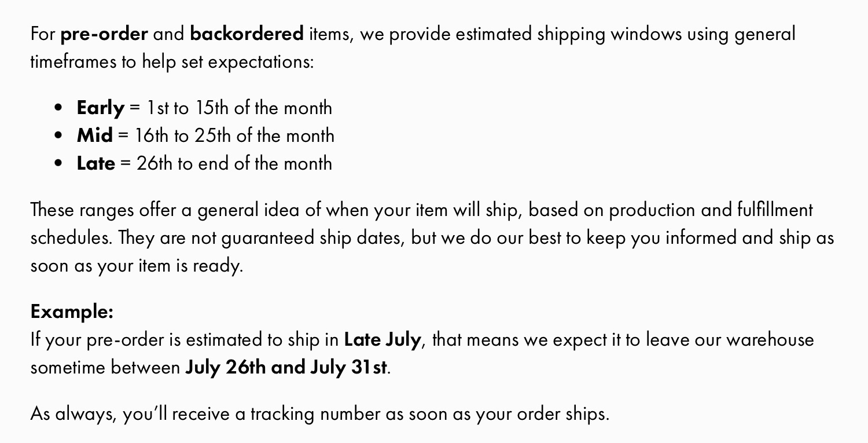
Task: Click the bold "Early" label
Action: pyautogui.click(x=100, y=108)
